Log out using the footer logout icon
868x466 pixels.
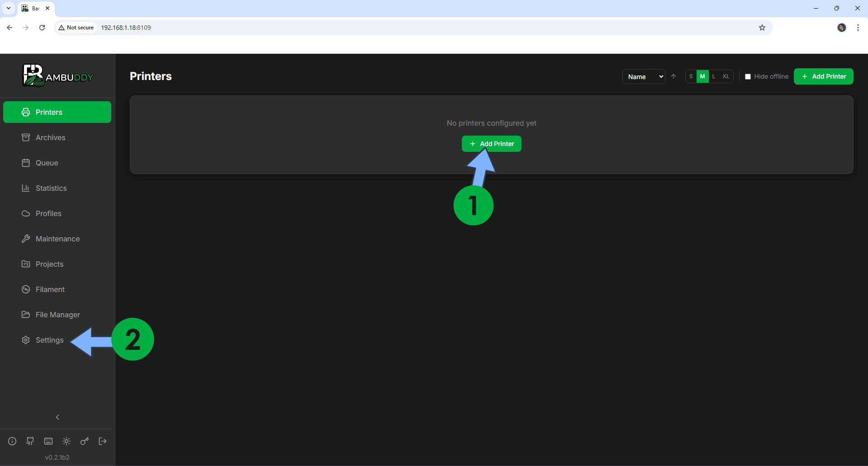[x=102, y=441]
